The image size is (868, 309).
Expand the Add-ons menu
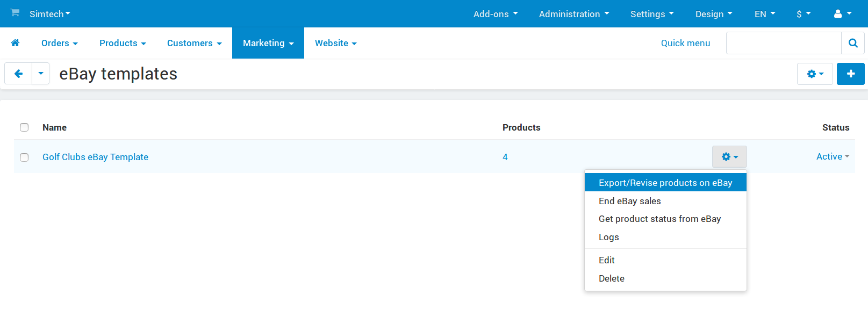click(x=496, y=14)
